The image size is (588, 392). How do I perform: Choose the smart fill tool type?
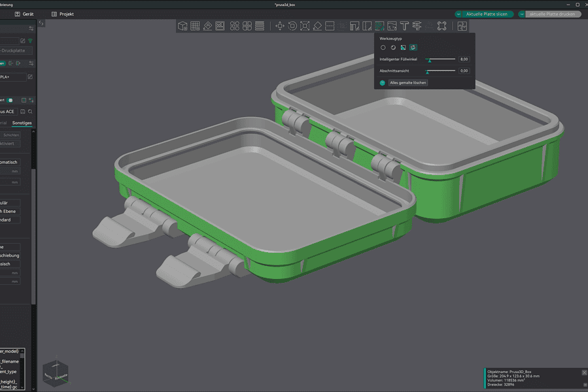(413, 48)
